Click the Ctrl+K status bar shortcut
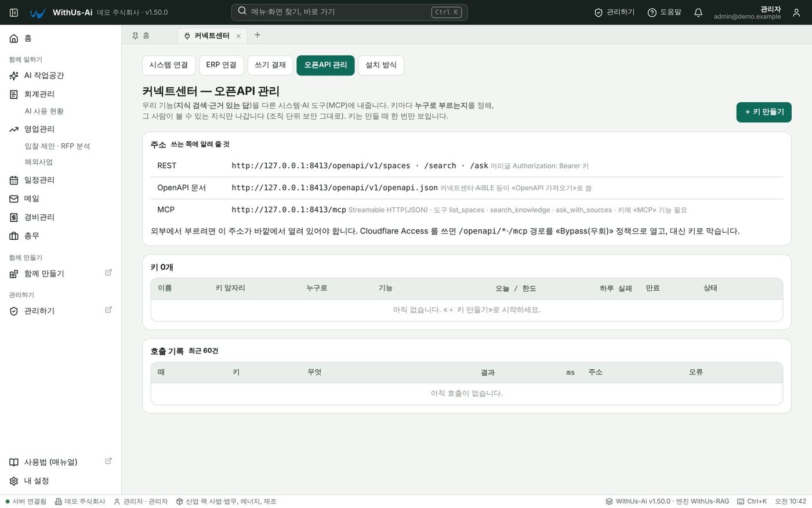Image resolution: width=812 pixels, height=508 pixels. pos(752,502)
